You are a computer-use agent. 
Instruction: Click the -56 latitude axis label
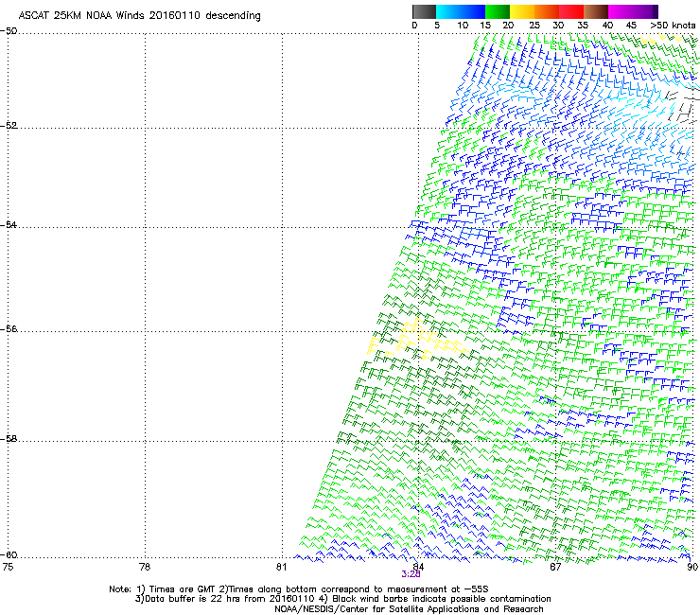pyautogui.click(x=9, y=328)
